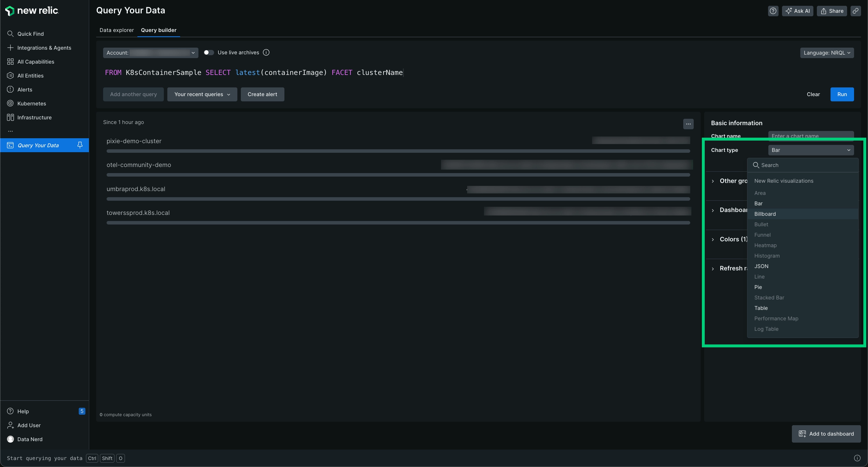The width and height of the screenshot is (868, 467).
Task: Collapse the Chart type Bar dropdown
Action: click(x=811, y=150)
